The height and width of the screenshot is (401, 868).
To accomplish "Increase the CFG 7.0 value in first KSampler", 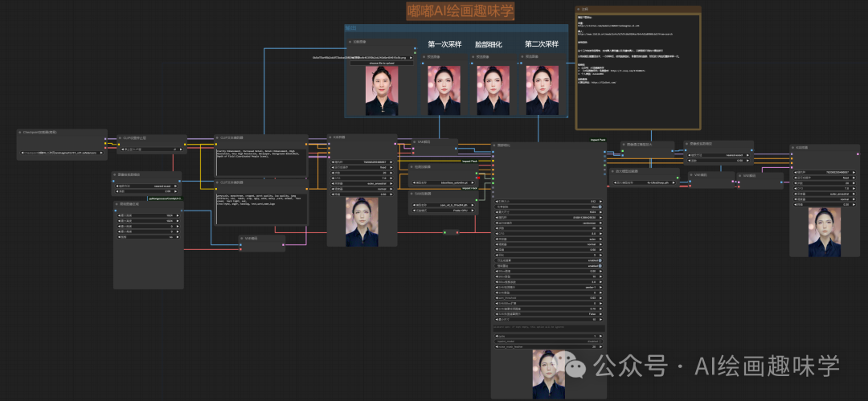I will [x=391, y=178].
